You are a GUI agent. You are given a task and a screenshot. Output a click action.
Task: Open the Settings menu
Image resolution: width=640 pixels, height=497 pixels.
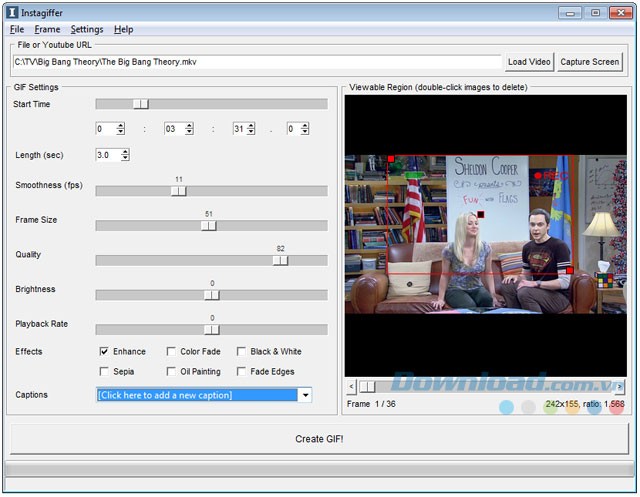(x=87, y=30)
